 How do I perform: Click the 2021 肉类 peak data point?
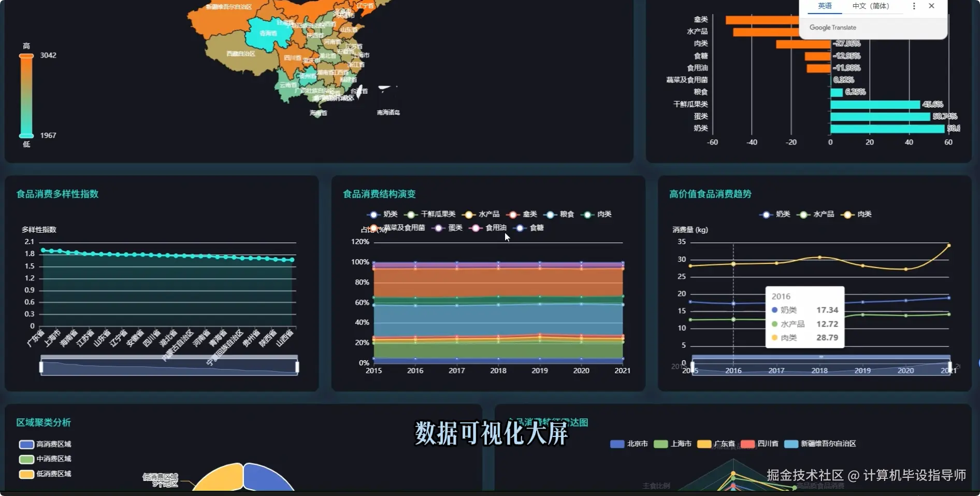pos(949,245)
